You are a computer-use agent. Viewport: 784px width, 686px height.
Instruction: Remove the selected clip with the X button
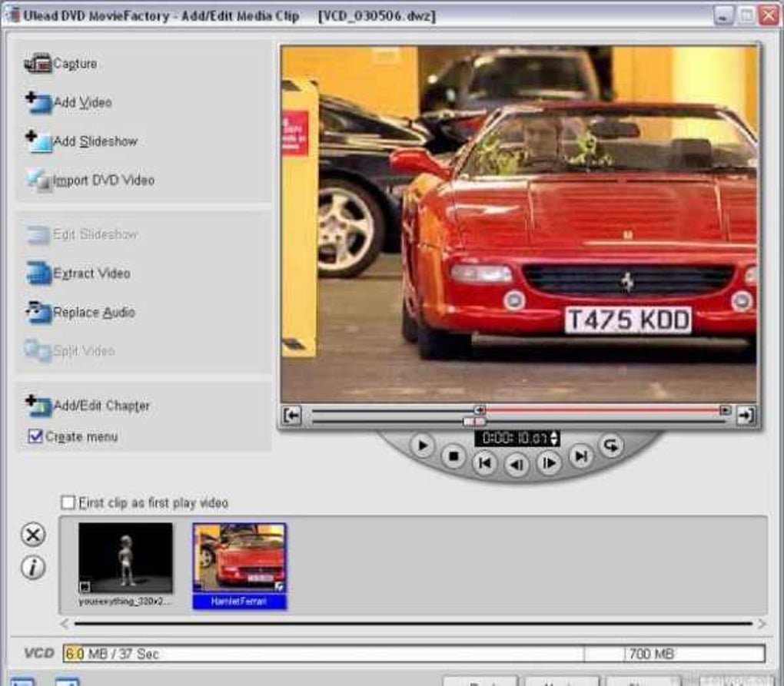[x=33, y=535]
